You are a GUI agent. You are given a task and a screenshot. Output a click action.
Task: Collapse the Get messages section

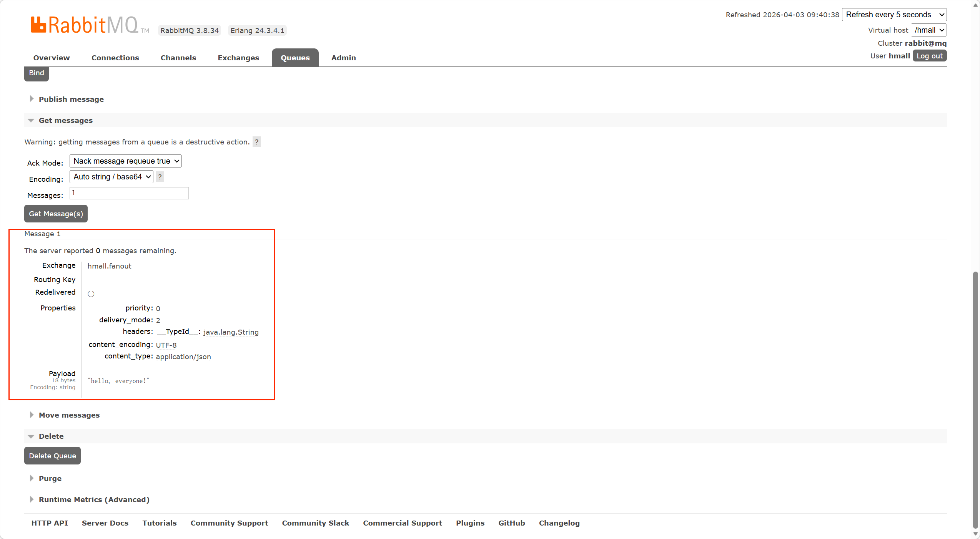65,120
